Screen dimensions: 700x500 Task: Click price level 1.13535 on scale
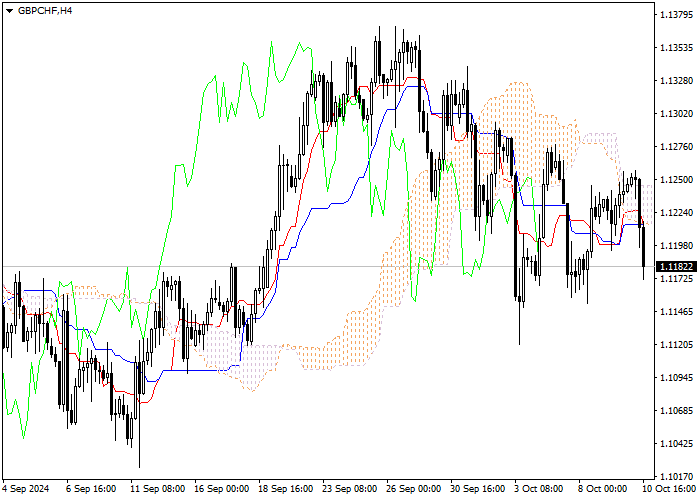point(676,47)
